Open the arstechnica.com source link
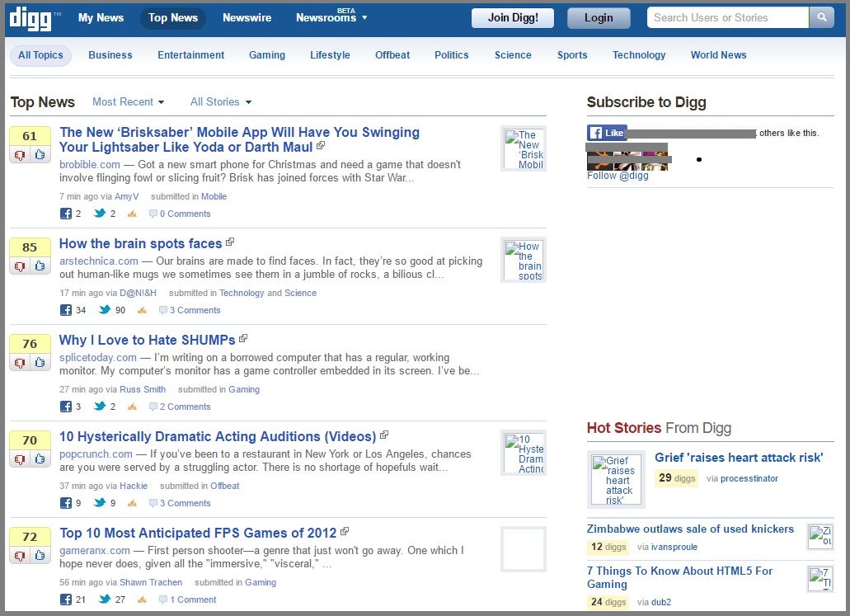This screenshot has width=850, height=616. click(x=99, y=261)
